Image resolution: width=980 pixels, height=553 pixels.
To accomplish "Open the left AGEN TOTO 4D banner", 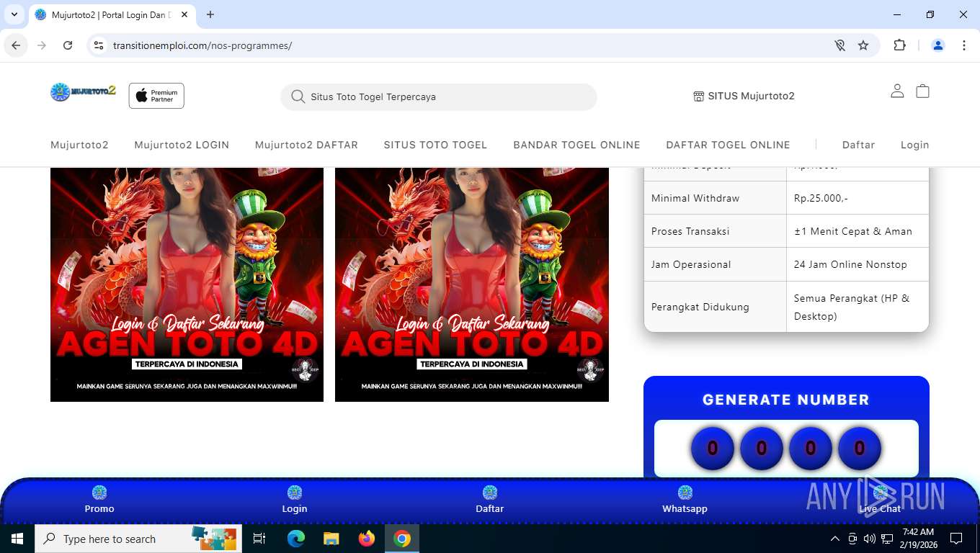I will pos(187,284).
